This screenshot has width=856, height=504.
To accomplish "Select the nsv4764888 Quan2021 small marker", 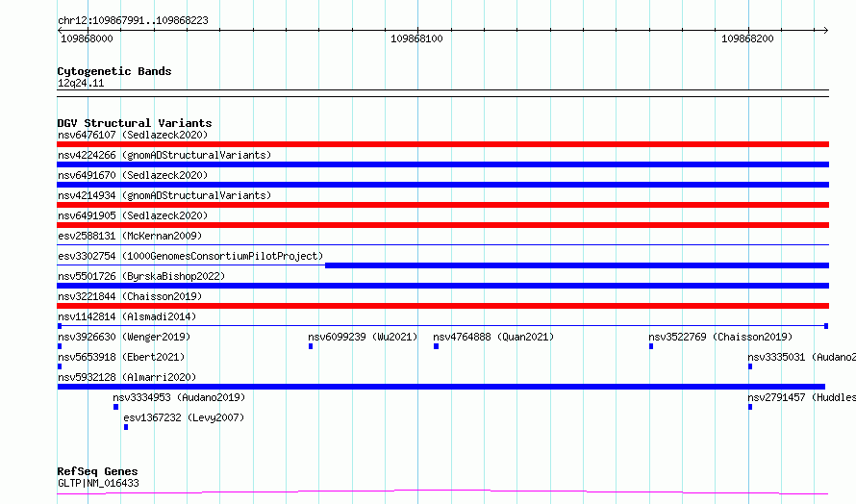I will [437, 346].
